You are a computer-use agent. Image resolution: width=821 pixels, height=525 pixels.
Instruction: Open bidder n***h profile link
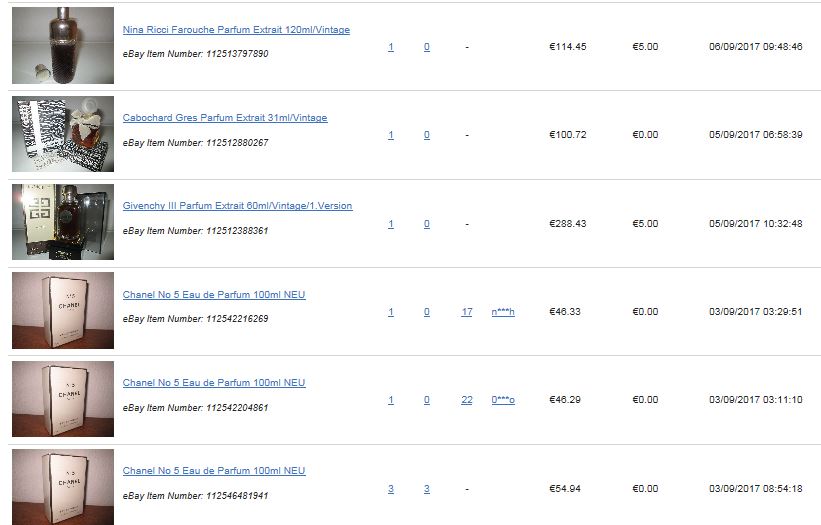point(503,312)
